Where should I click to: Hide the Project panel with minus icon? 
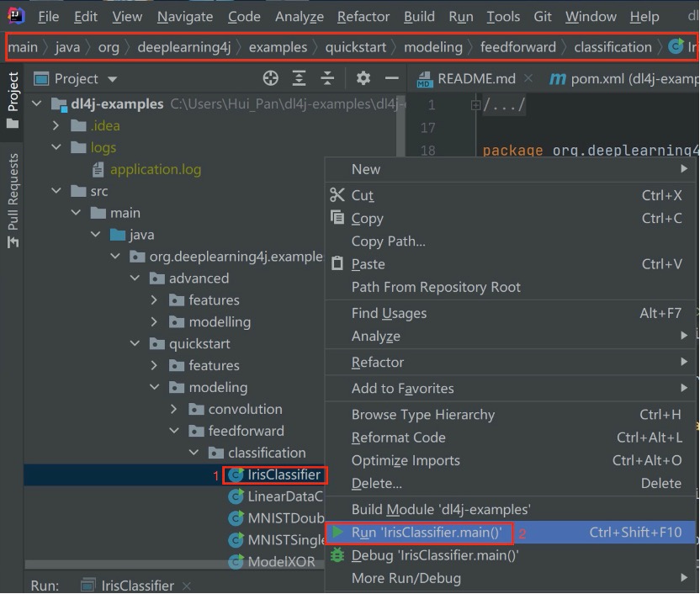[391, 78]
